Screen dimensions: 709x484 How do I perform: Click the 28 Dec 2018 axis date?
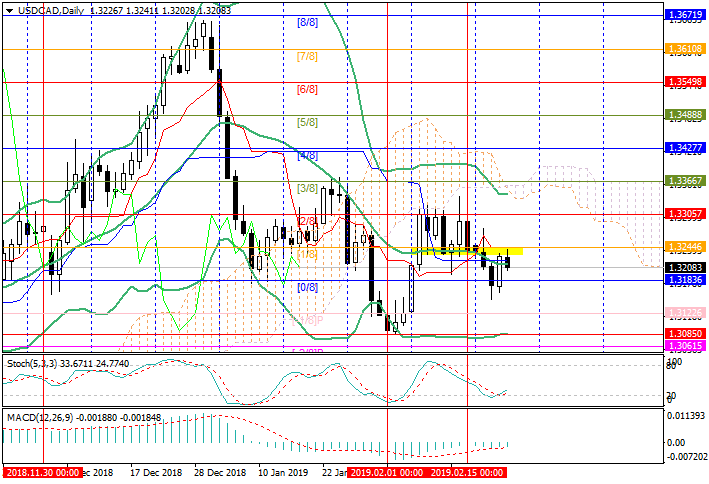pos(219,472)
